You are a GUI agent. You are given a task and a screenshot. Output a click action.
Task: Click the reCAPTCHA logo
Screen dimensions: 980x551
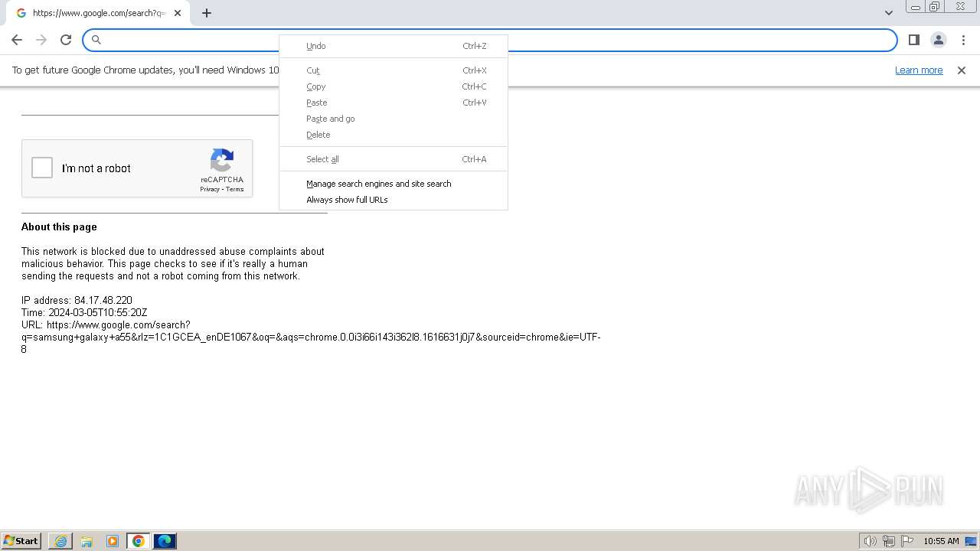click(x=222, y=161)
